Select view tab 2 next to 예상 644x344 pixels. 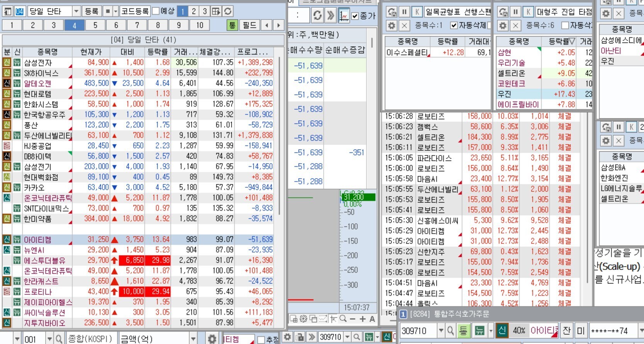pos(194,11)
